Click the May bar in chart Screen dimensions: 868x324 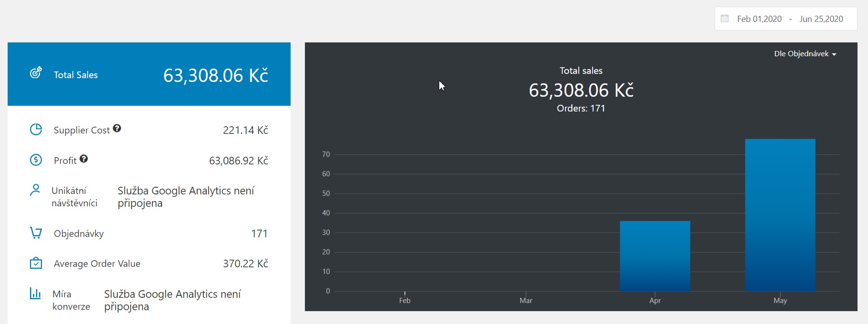(x=780, y=215)
